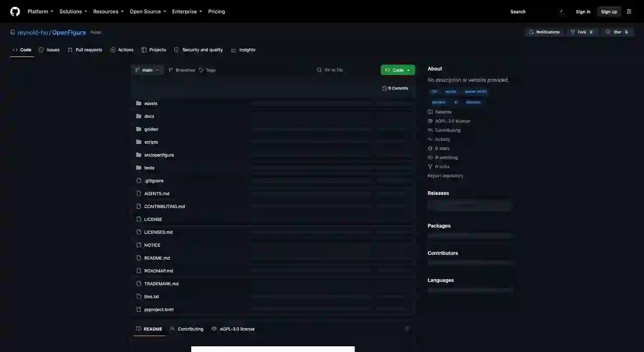Click the stars icon in About
The height and width of the screenshot is (352, 644).
click(x=430, y=149)
